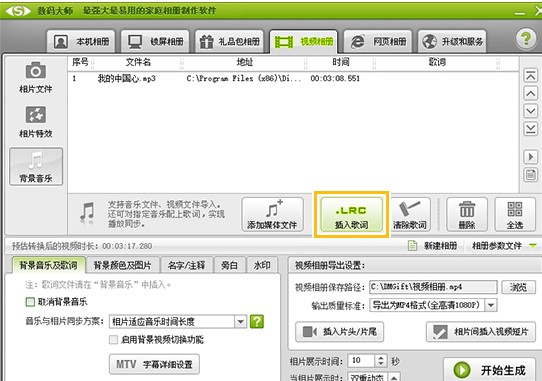
Task: Click 新建相册
Action: tap(433, 246)
